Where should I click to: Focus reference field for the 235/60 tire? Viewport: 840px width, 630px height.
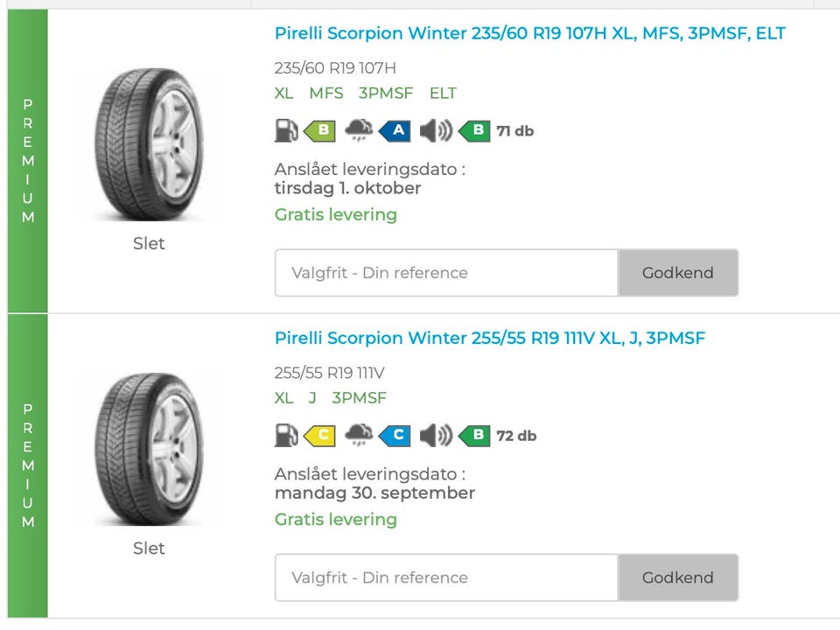[446, 273]
